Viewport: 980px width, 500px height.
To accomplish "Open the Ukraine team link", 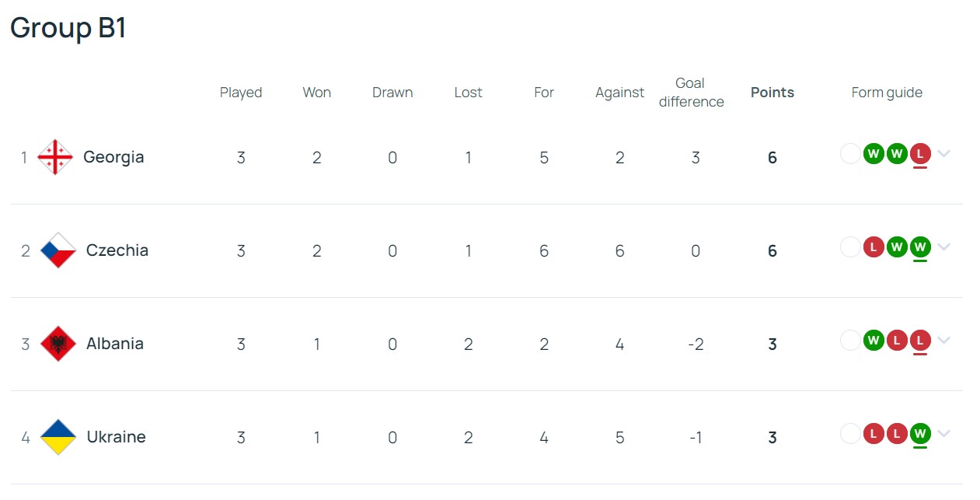I will click(117, 437).
